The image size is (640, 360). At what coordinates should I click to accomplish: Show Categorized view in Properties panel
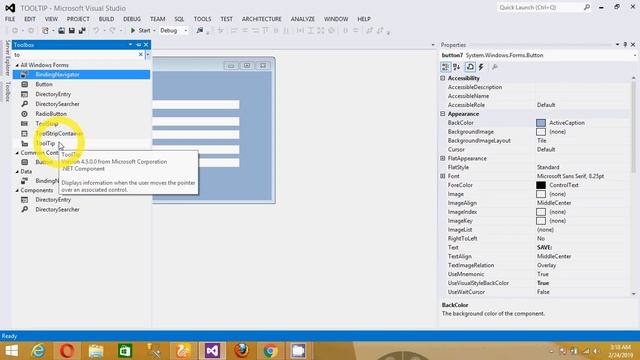point(446,67)
